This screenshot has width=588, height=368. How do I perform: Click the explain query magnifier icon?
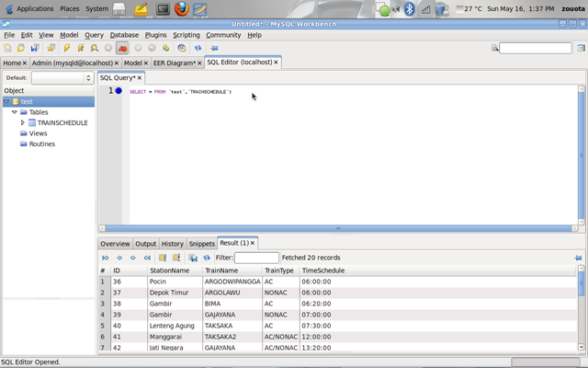95,48
